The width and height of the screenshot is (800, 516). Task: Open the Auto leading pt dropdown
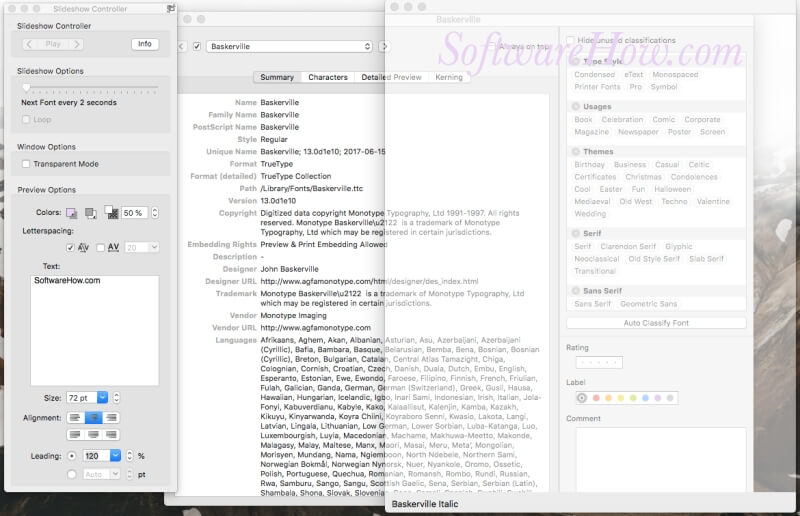click(115, 475)
